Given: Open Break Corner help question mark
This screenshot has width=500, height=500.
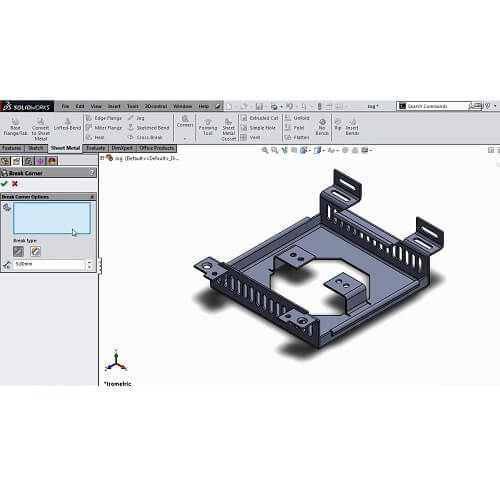Looking at the screenshot, I should point(92,172).
